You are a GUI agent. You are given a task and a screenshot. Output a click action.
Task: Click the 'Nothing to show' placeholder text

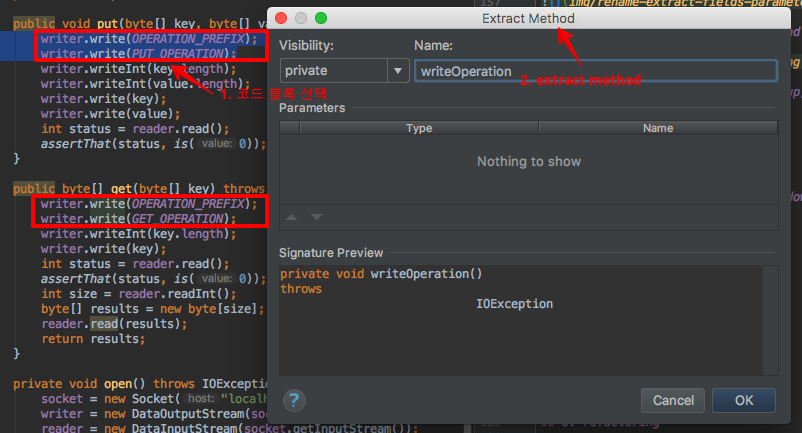click(529, 162)
